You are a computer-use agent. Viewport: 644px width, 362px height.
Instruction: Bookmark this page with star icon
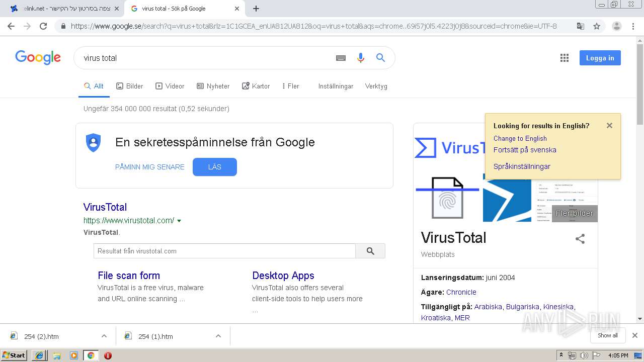point(597,26)
